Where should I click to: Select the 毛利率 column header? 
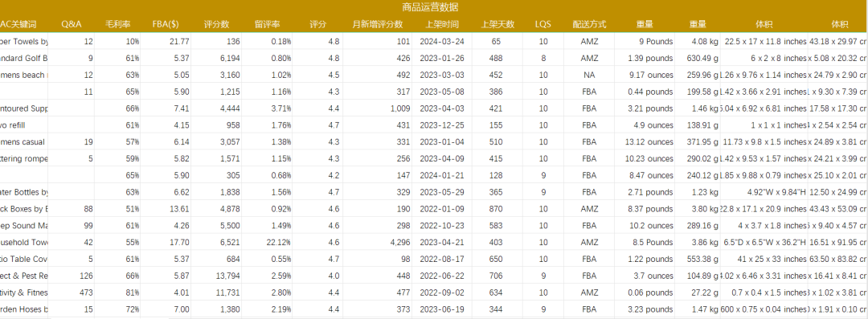[x=117, y=24]
